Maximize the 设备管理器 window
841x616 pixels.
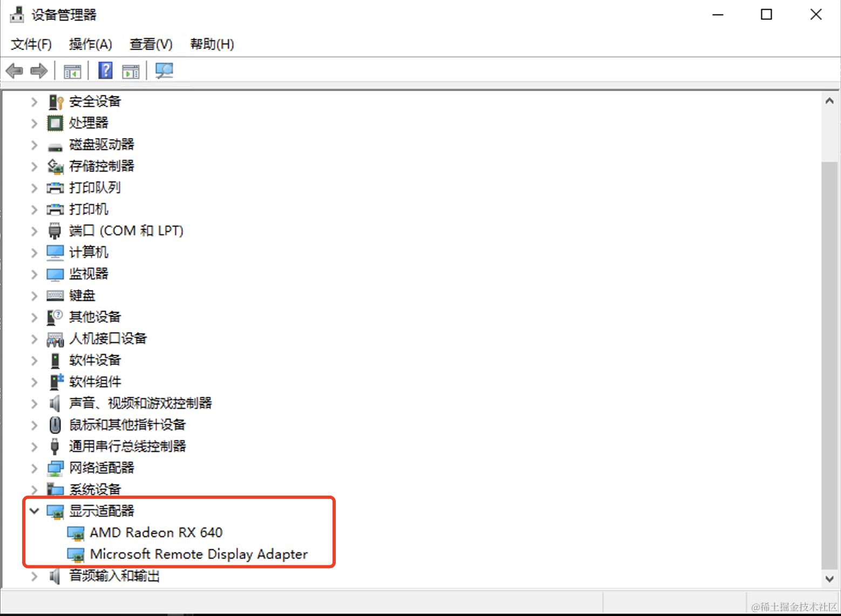767,15
